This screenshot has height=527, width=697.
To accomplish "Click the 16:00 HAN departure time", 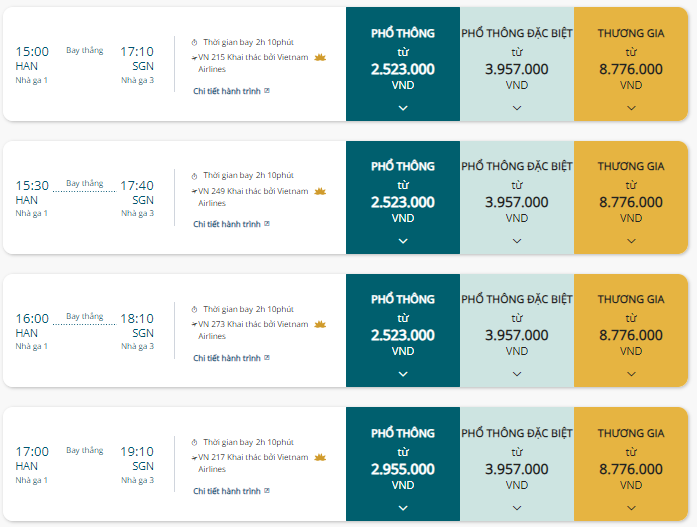I will (32, 319).
